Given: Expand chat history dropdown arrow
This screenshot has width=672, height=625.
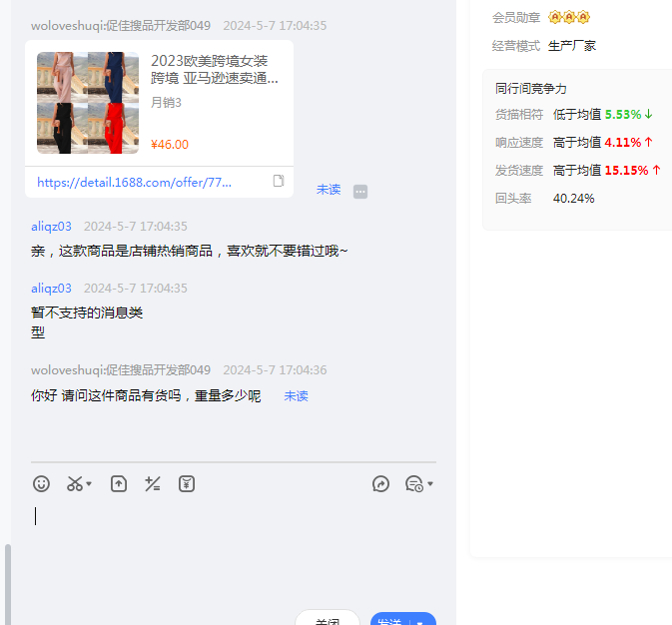Looking at the screenshot, I should pos(430,484).
